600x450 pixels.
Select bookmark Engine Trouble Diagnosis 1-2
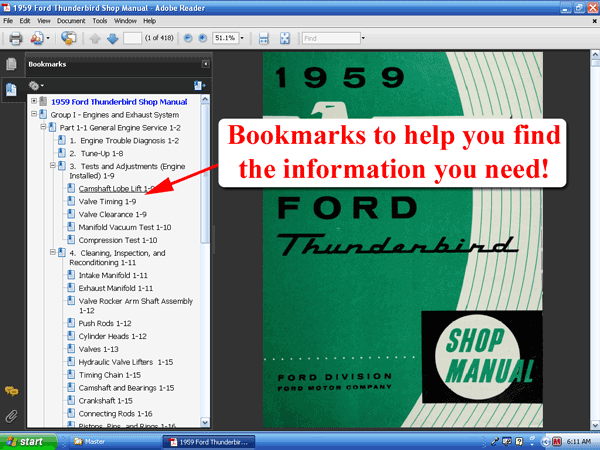124,141
